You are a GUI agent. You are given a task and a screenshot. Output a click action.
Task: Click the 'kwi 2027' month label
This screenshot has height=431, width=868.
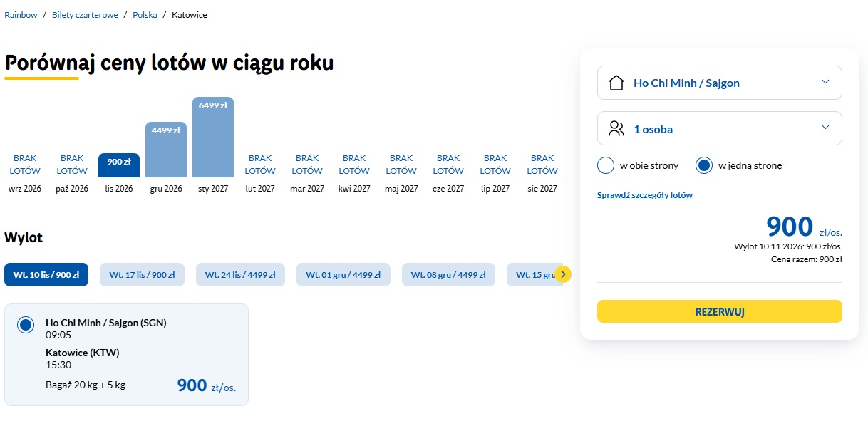pyautogui.click(x=354, y=189)
